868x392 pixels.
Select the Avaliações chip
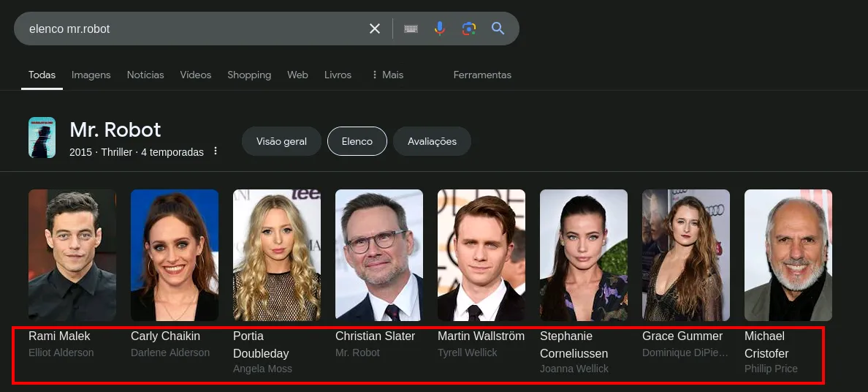pos(432,141)
